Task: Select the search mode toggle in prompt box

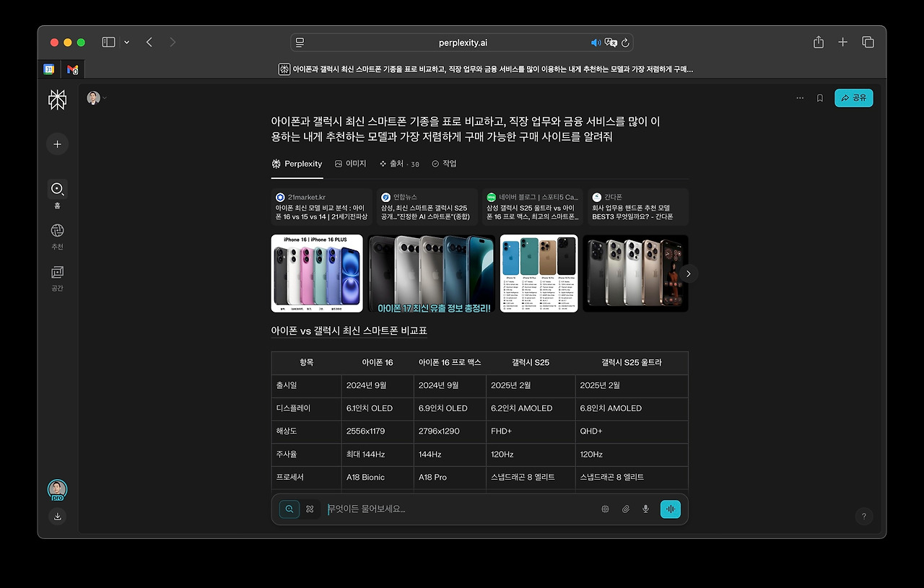Action: click(x=289, y=509)
